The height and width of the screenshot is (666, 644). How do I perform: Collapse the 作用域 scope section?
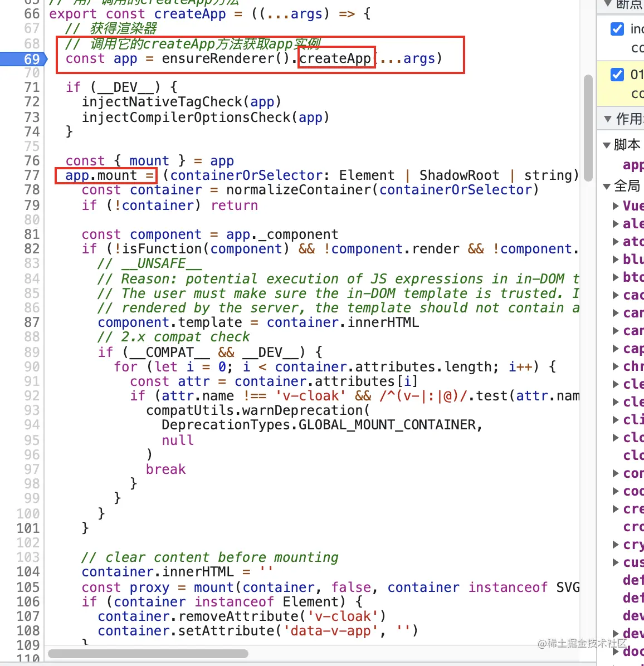point(607,119)
